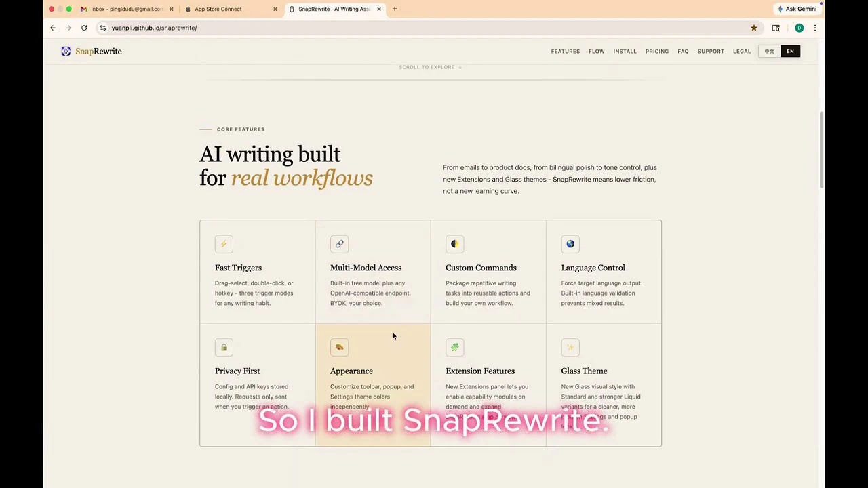
Task: Click the Appearance palette icon
Action: tap(339, 348)
